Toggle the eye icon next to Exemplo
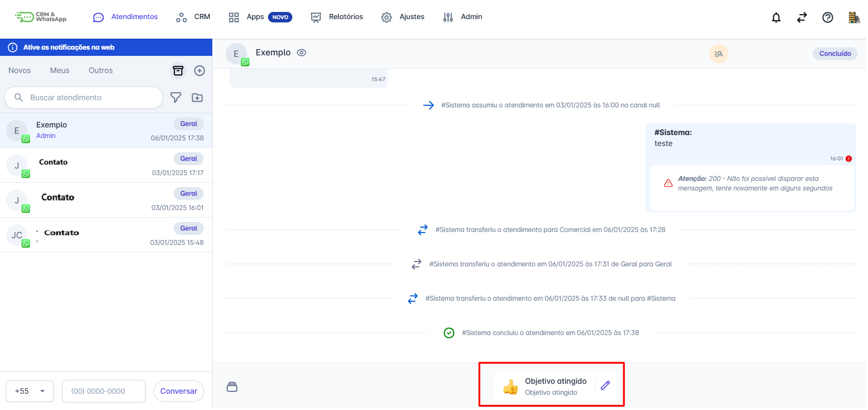The image size is (868, 410). tap(301, 53)
